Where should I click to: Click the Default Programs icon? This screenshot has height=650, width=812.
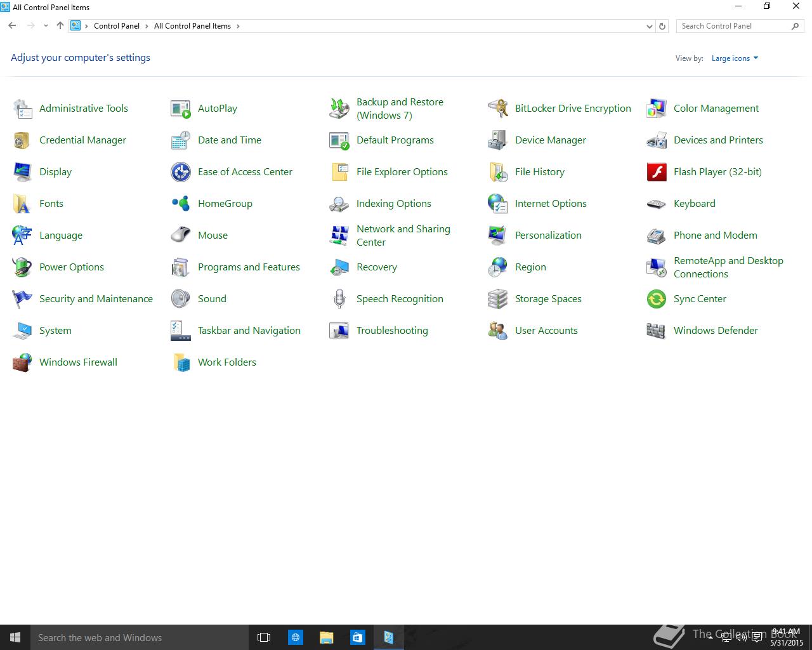(x=339, y=140)
